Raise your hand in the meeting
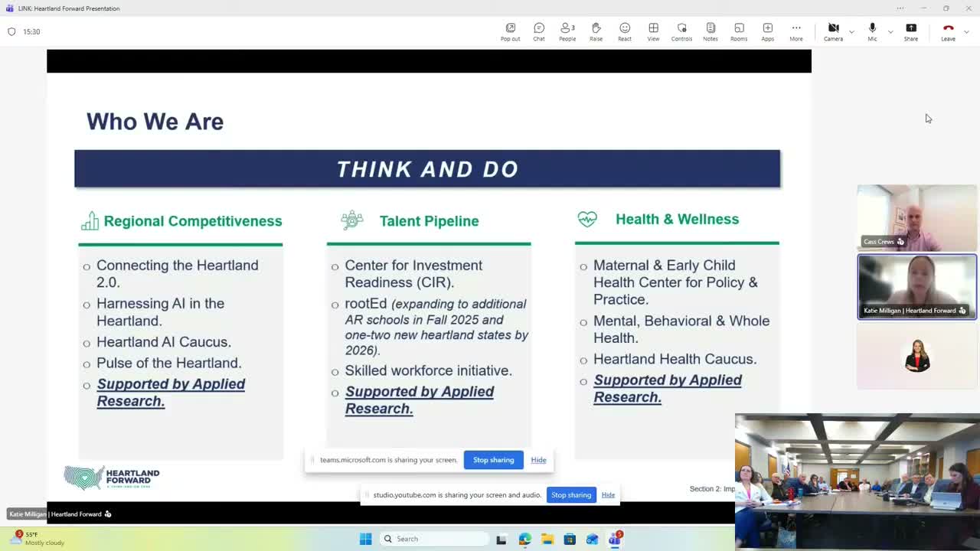980x551 pixels. tap(596, 31)
